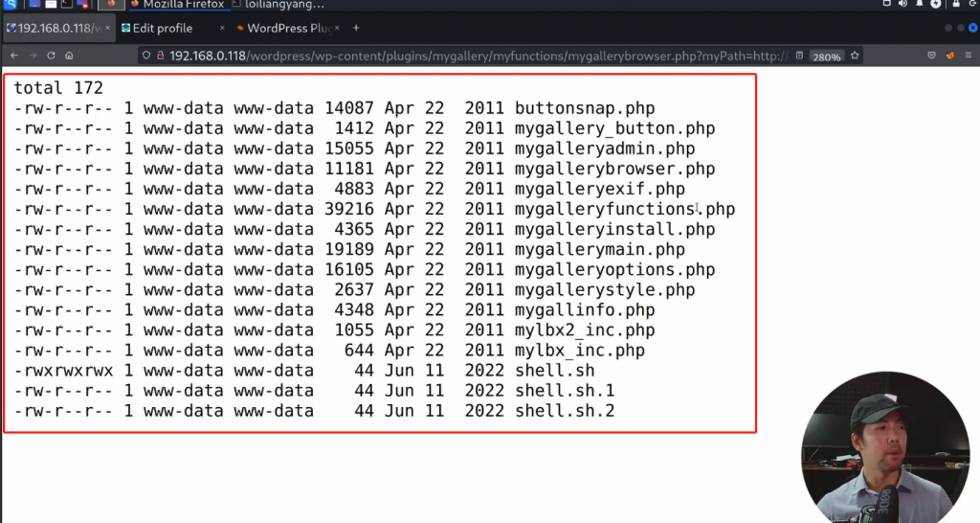980x523 pixels.
Task: Bookmark this page with the star icon
Action: tap(855, 56)
